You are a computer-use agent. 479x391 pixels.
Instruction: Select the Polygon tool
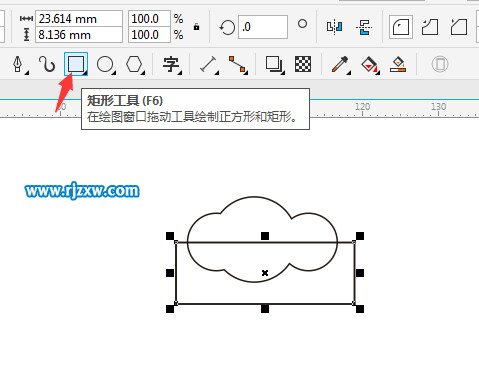point(134,64)
